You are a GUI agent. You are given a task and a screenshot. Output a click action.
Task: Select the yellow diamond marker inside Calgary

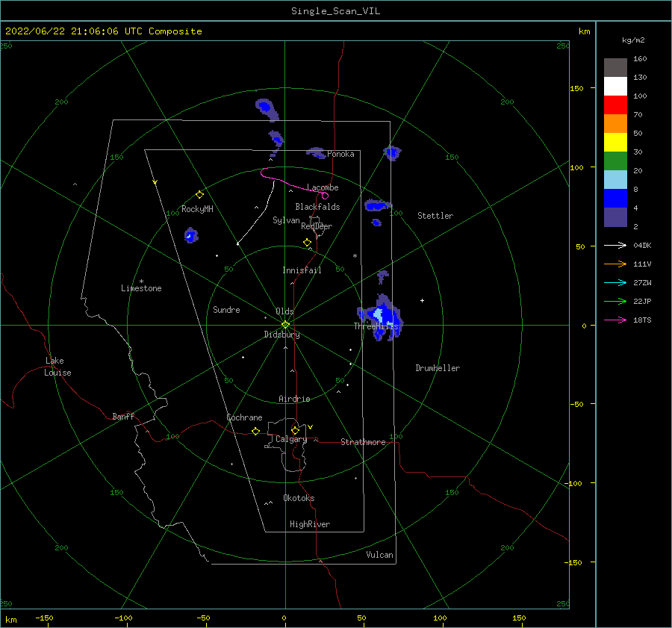pos(295,430)
